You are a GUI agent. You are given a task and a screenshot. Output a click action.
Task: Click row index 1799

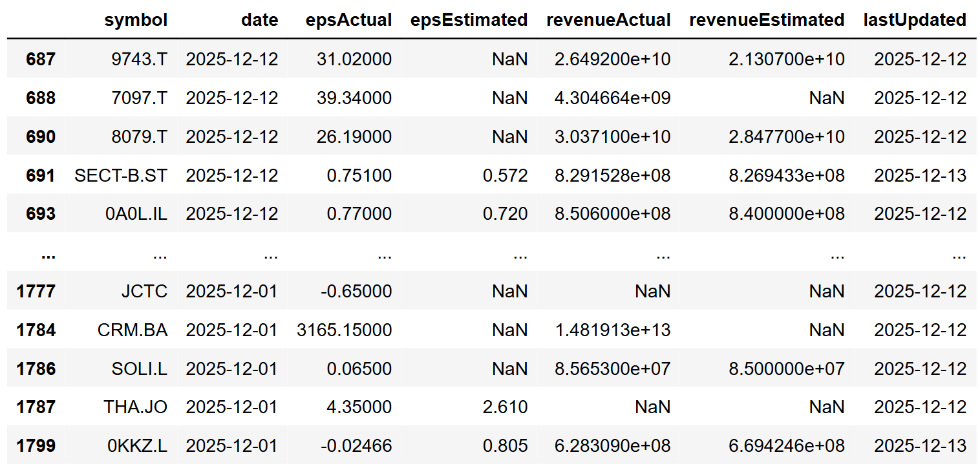tap(36, 445)
